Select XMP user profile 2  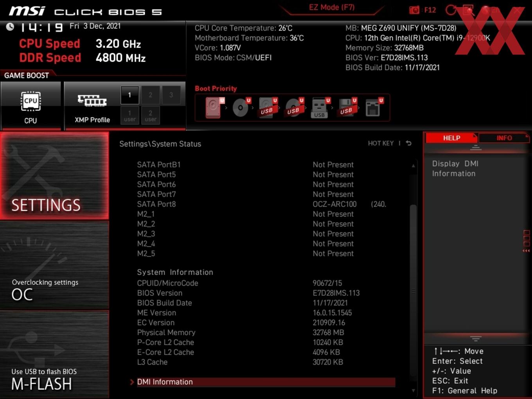tap(150, 115)
